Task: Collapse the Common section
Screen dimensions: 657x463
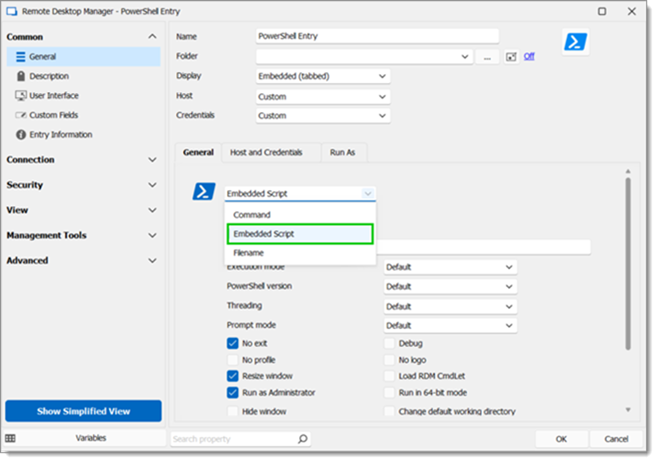Action: [x=153, y=37]
